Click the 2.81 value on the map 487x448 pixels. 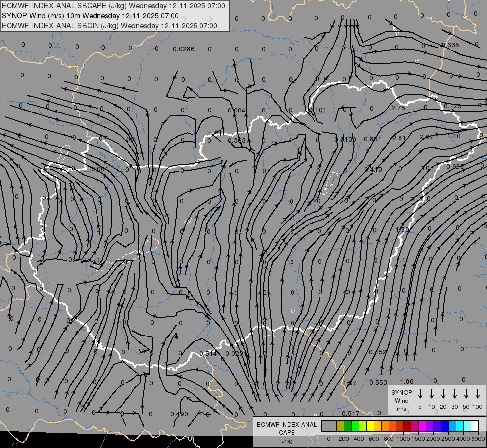coord(399,138)
